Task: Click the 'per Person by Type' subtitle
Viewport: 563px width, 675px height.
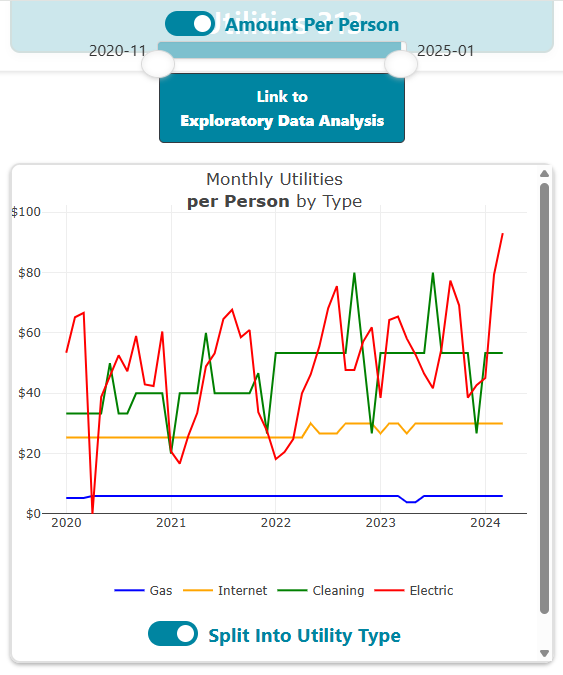Action: coord(274,201)
